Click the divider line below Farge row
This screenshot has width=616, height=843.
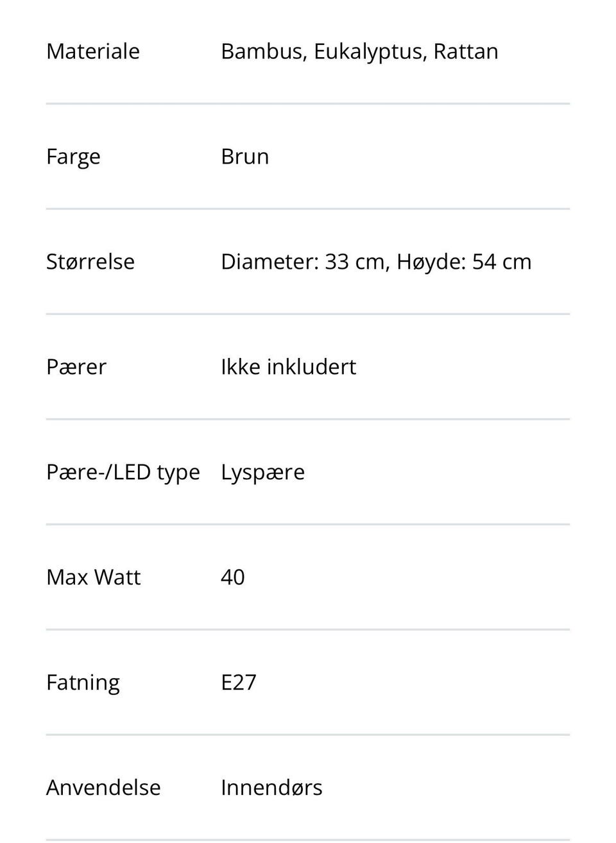308,209
